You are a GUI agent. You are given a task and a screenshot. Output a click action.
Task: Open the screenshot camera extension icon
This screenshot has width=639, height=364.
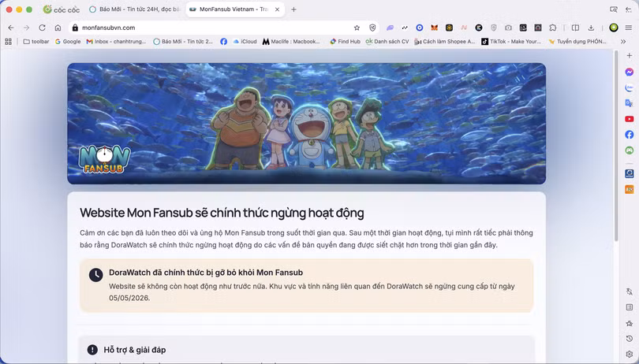[x=508, y=28]
